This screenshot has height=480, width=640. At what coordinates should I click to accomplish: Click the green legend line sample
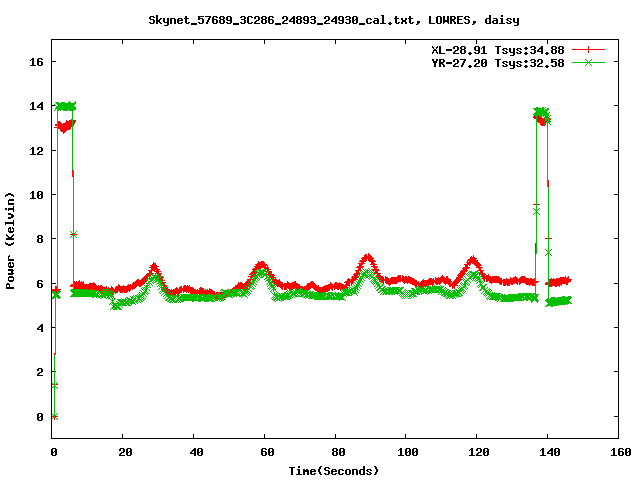[588, 62]
